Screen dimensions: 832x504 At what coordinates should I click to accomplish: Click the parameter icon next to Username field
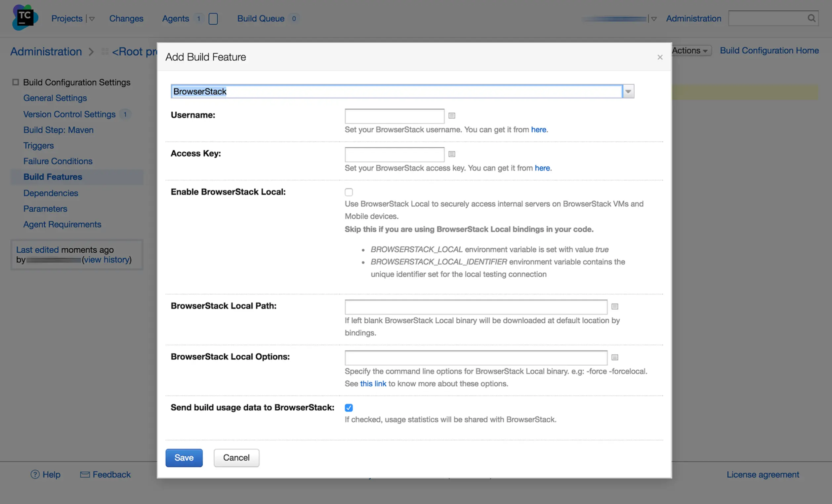(451, 116)
